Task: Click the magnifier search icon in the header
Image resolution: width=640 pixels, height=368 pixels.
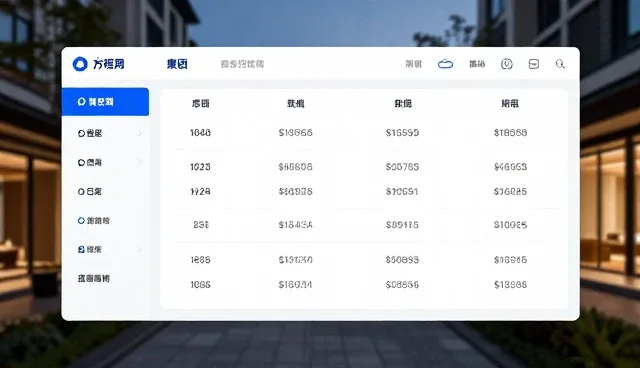Action: coord(560,64)
